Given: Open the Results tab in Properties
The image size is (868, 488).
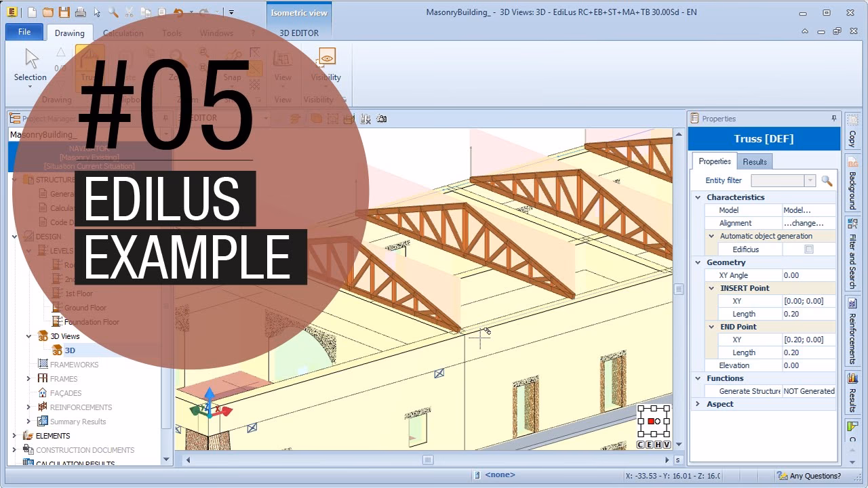Looking at the screenshot, I should [755, 161].
